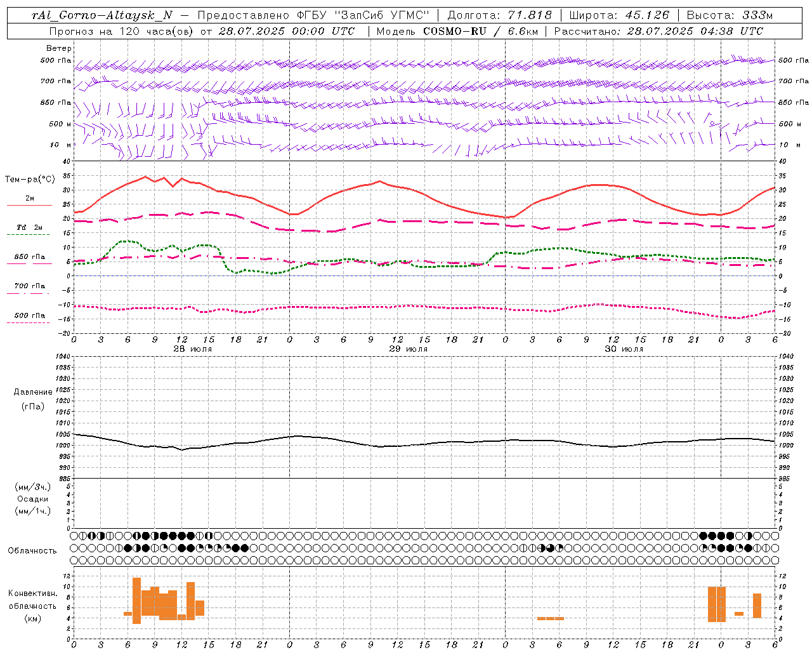Image resolution: width=812 pixels, height=650 pixels.
Task: Click the 850 гПа label in the temperature legend
Action: pyautogui.click(x=30, y=257)
